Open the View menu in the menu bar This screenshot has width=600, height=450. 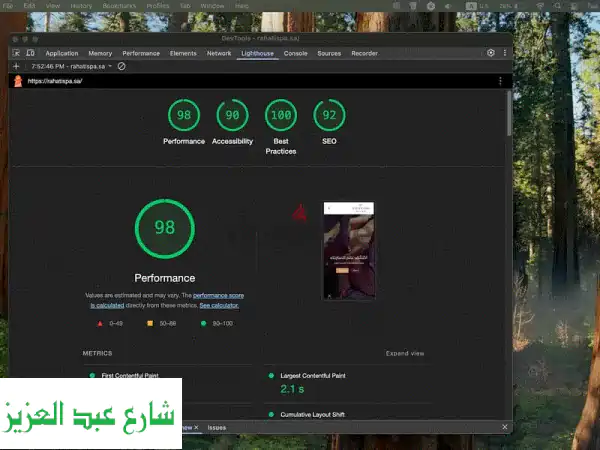pos(53,6)
